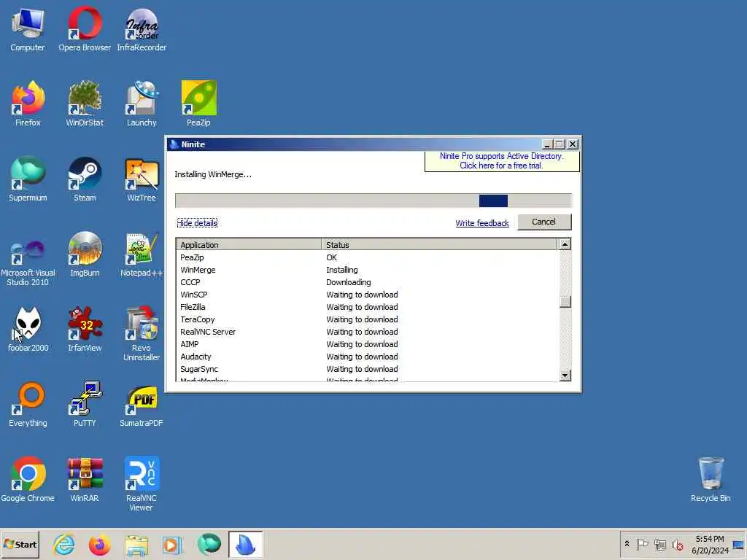Open Action Center flag tray icon
Screen dimensions: 747x560
tap(642, 544)
